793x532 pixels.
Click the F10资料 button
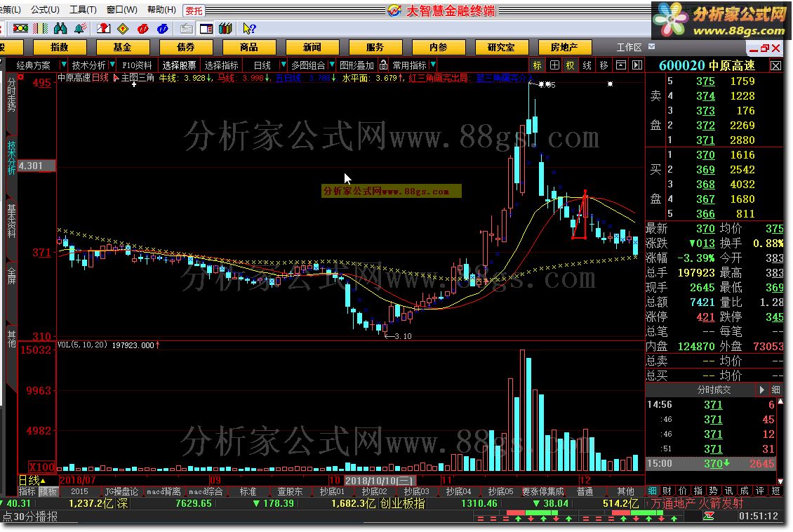pyautogui.click(x=137, y=65)
